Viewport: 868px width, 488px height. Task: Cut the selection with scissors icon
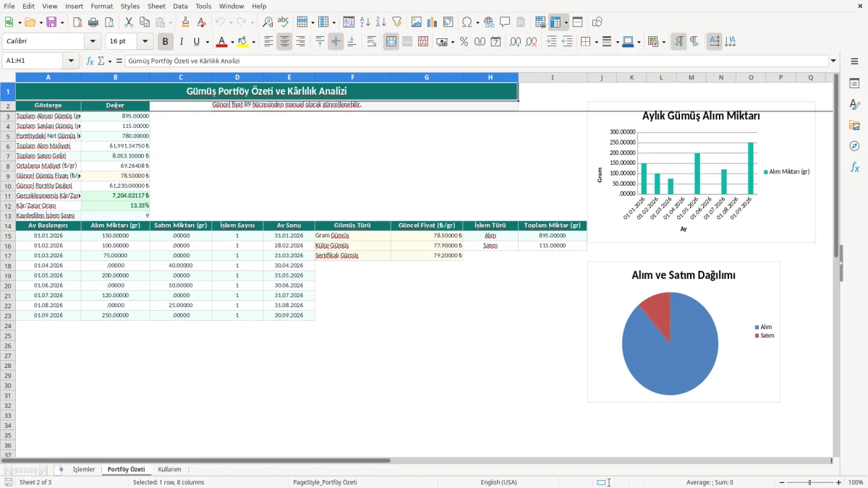click(128, 22)
